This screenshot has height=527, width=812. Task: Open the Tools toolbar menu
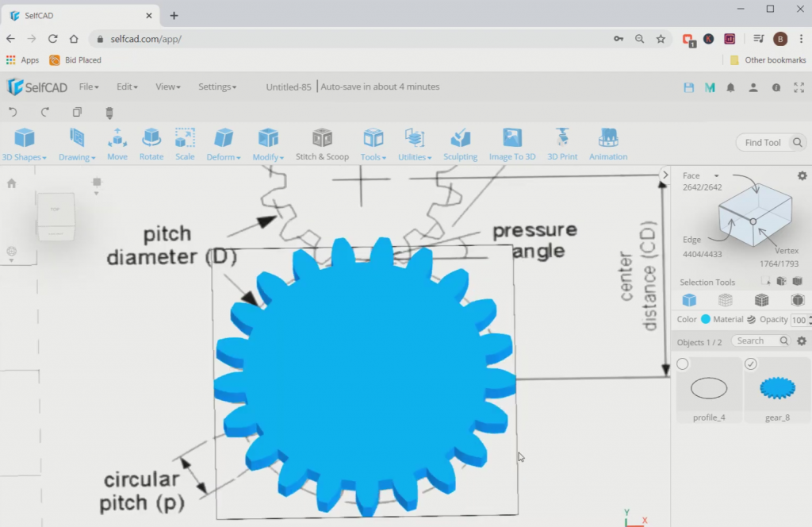tap(373, 144)
